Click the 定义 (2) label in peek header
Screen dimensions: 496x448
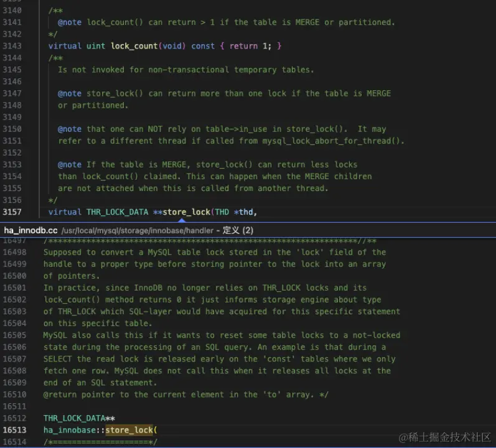(x=238, y=230)
